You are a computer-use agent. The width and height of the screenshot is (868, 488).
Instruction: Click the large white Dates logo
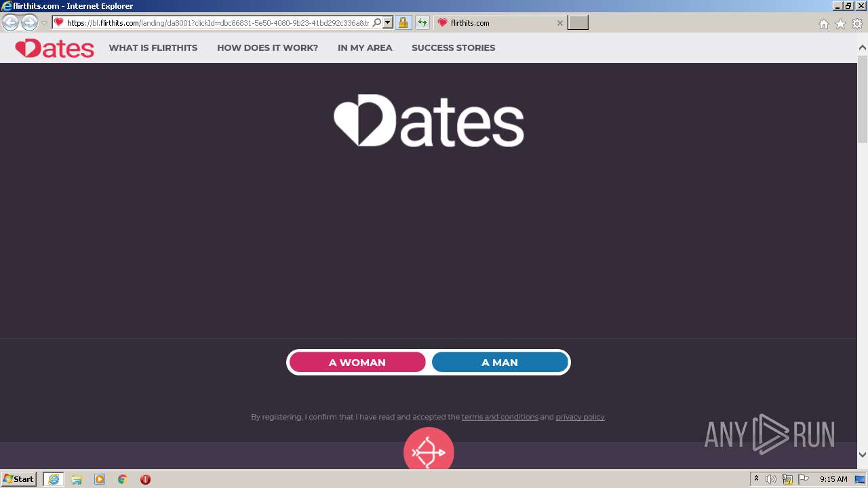(429, 121)
